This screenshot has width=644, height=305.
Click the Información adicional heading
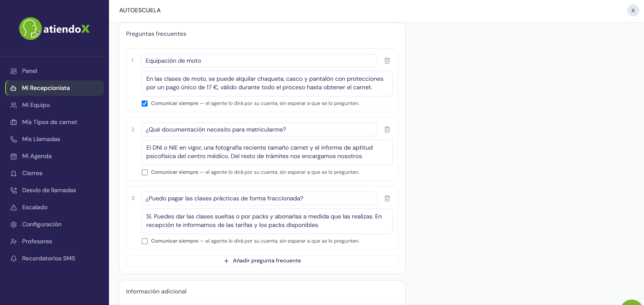(156, 291)
